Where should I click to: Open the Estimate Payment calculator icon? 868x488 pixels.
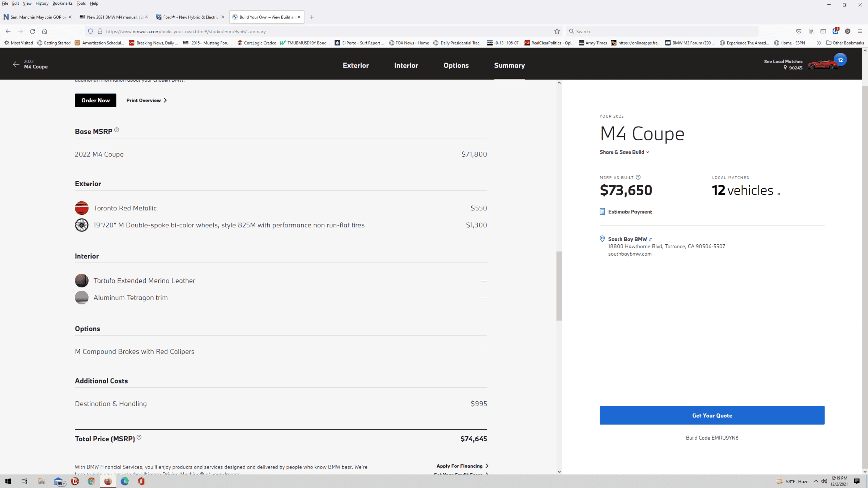(x=602, y=211)
